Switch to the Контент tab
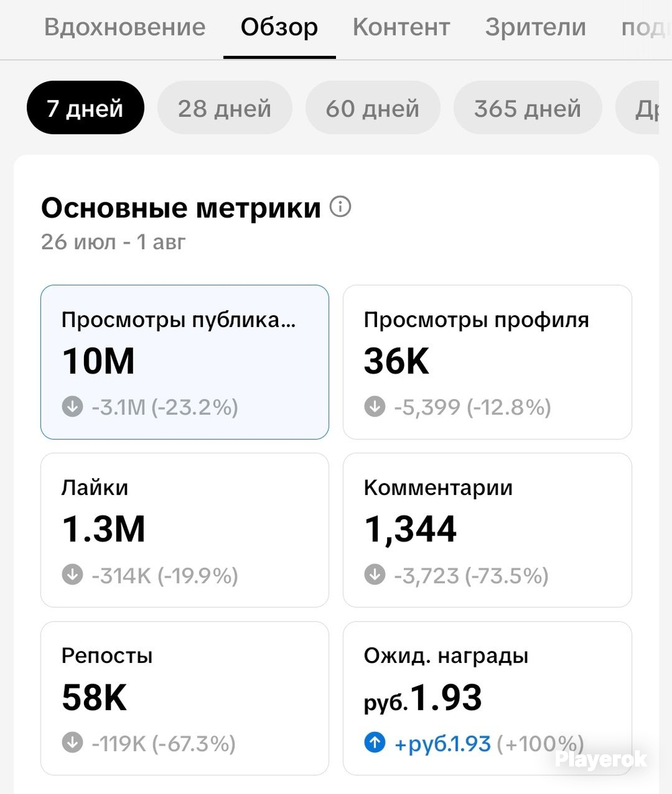The image size is (672, 794). pyautogui.click(x=401, y=27)
